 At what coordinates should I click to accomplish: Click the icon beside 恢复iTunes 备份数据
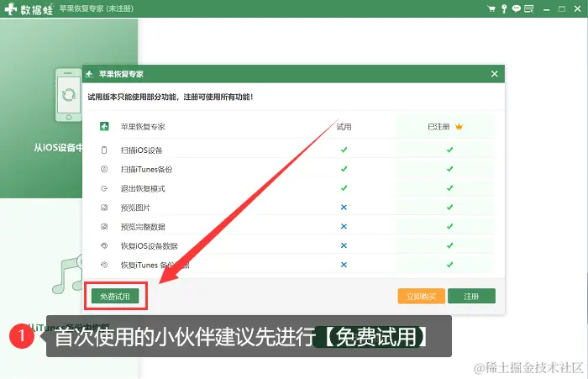click(104, 265)
